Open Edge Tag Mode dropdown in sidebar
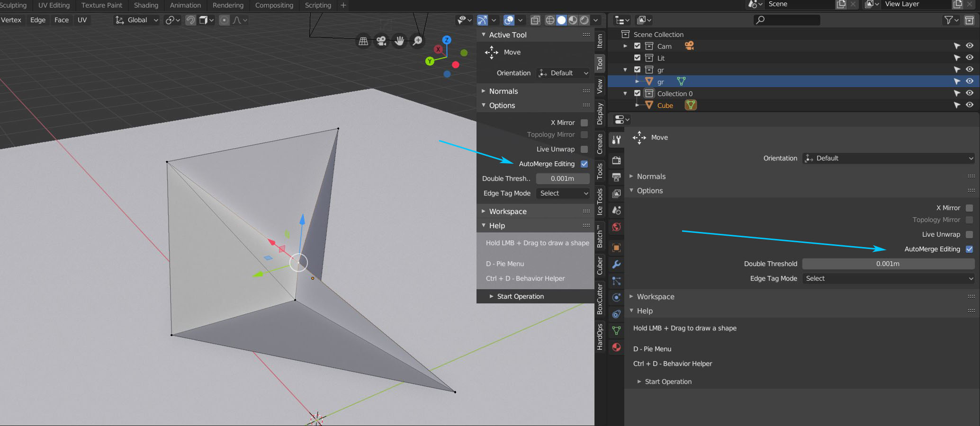The height and width of the screenshot is (426, 980). [563, 193]
